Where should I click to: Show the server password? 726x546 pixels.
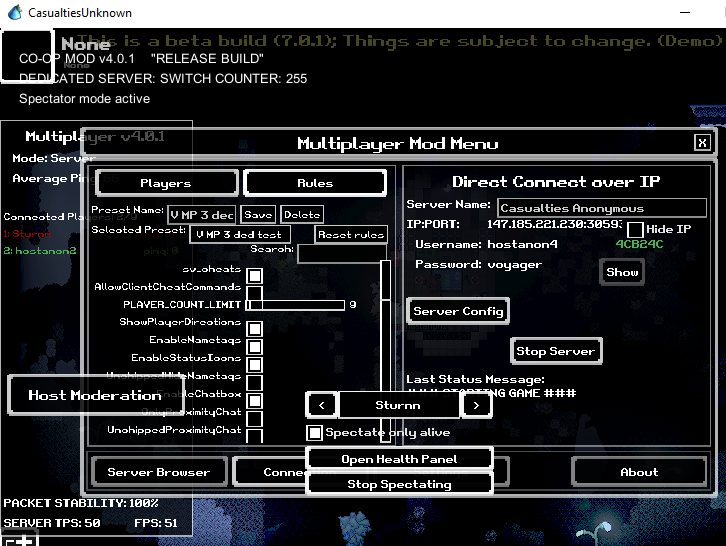pos(622,272)
